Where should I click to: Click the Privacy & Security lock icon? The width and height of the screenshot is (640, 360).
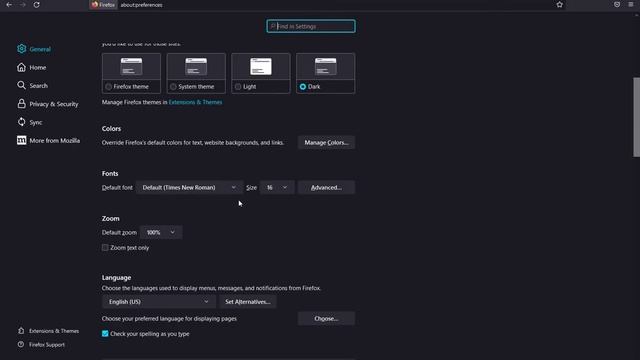click(22, 104)
